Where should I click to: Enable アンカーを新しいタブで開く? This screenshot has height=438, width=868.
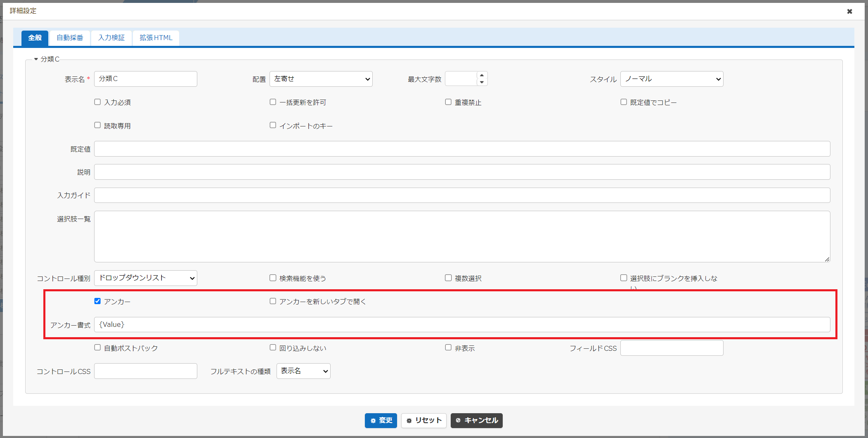pos(273,301)
